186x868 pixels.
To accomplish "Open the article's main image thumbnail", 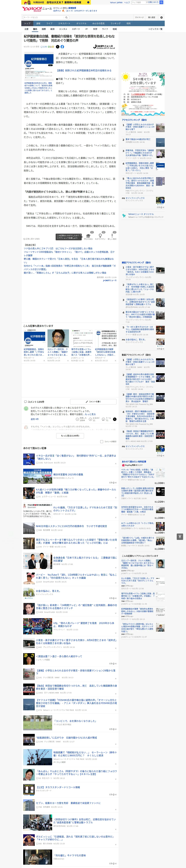I will 39,66.
